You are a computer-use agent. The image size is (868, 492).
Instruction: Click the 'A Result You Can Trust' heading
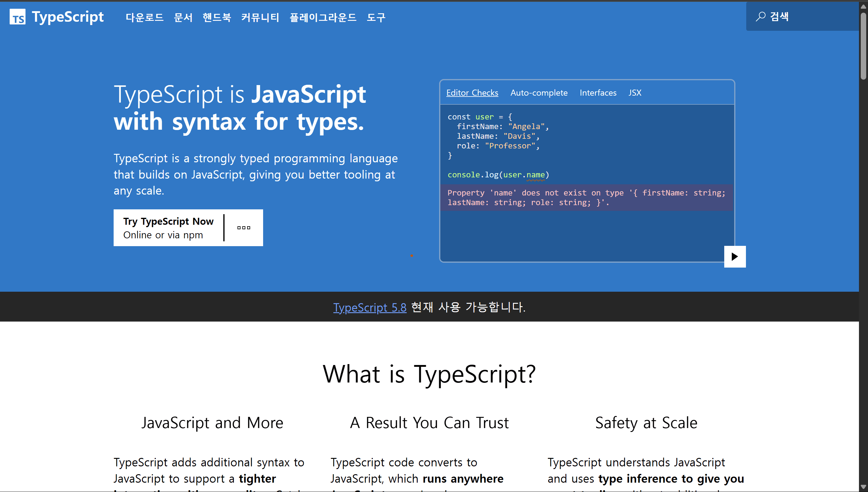click(429, 423)
